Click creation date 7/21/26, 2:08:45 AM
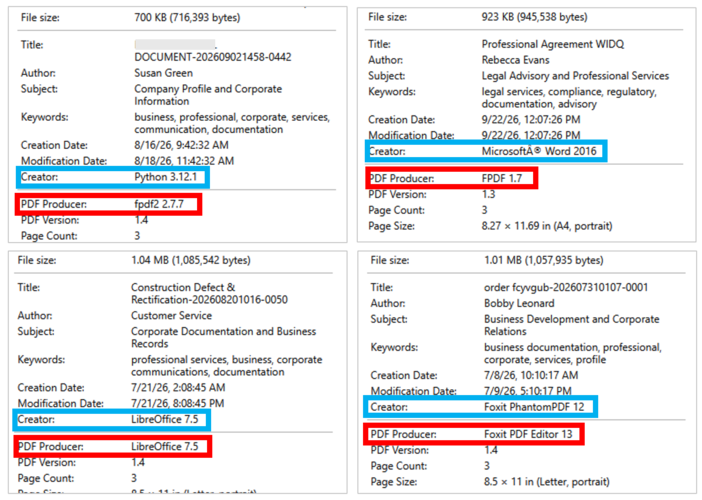This screenshot has width=702, height=500. 178,388
